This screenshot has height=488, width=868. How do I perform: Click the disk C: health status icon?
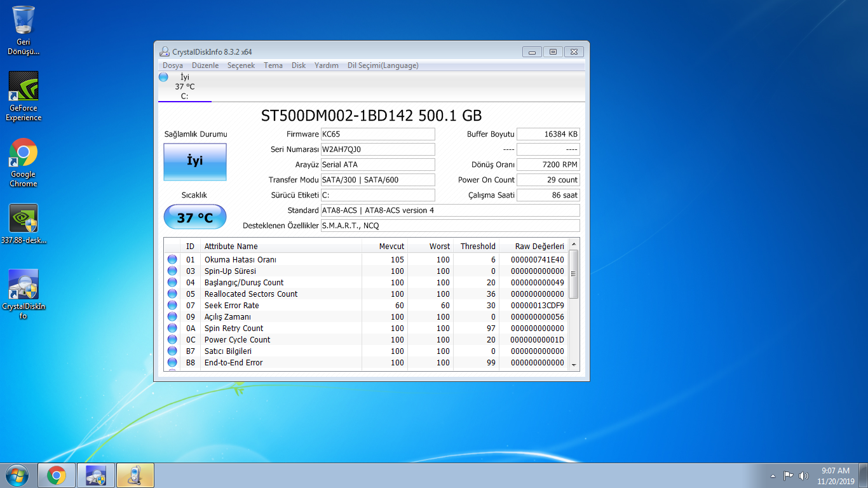click(163, 77)
